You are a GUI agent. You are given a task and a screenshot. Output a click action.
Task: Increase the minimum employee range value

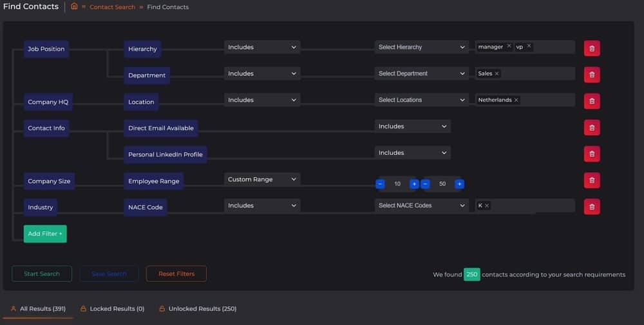pyautogui.click(x=414, y=184)
